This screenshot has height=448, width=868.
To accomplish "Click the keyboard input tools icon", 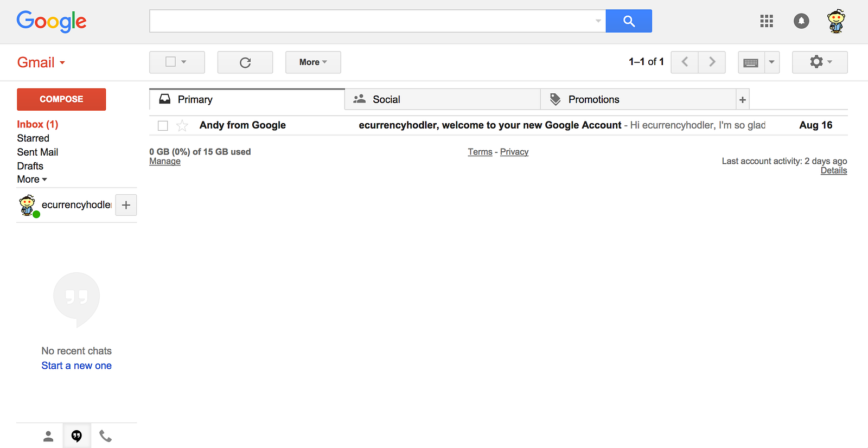I will pos(751,62).
